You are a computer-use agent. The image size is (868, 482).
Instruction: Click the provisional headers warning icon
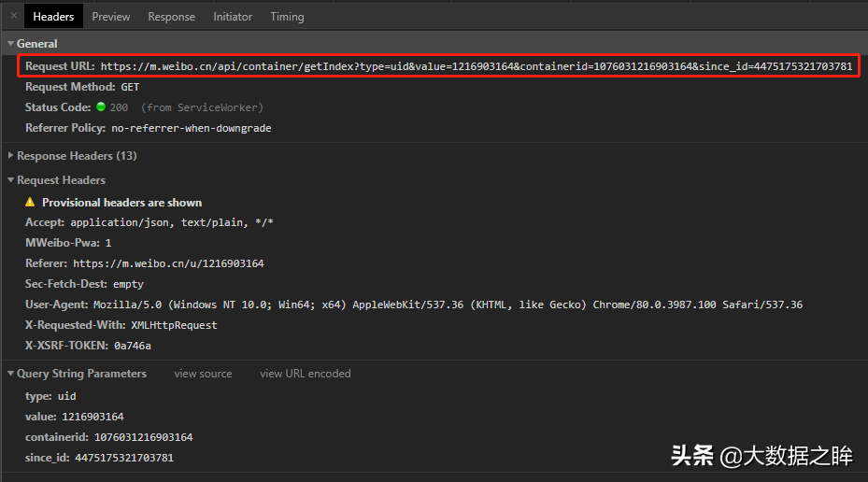pos(30,202)
